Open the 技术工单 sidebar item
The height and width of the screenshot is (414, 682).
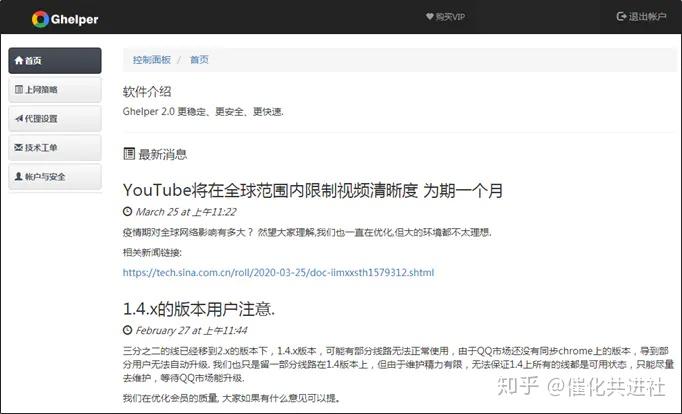pyautogui.click(x=55, y=147)
